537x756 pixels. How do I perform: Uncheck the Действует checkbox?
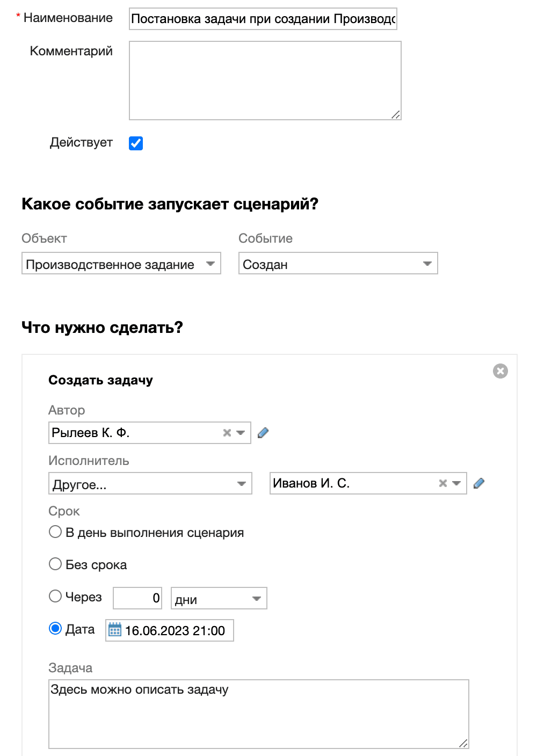(136, 143)
